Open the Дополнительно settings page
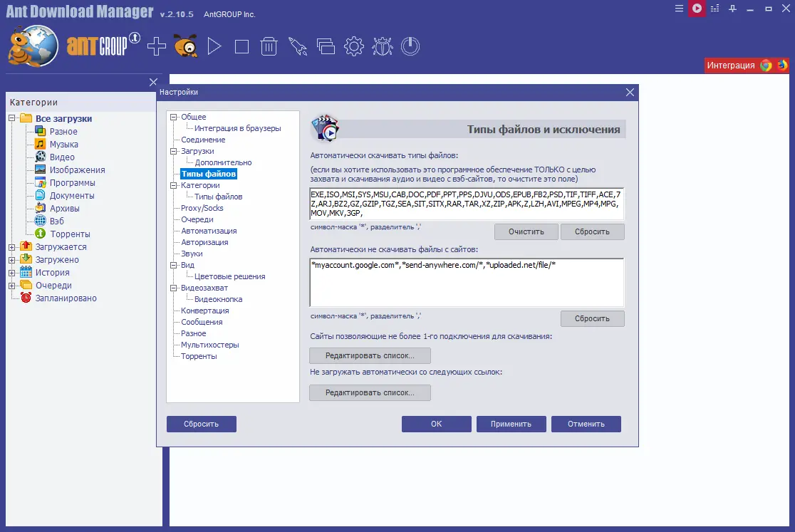Image resolution: width=795 pixels, height=532 pixels. (x=223, y=162)
